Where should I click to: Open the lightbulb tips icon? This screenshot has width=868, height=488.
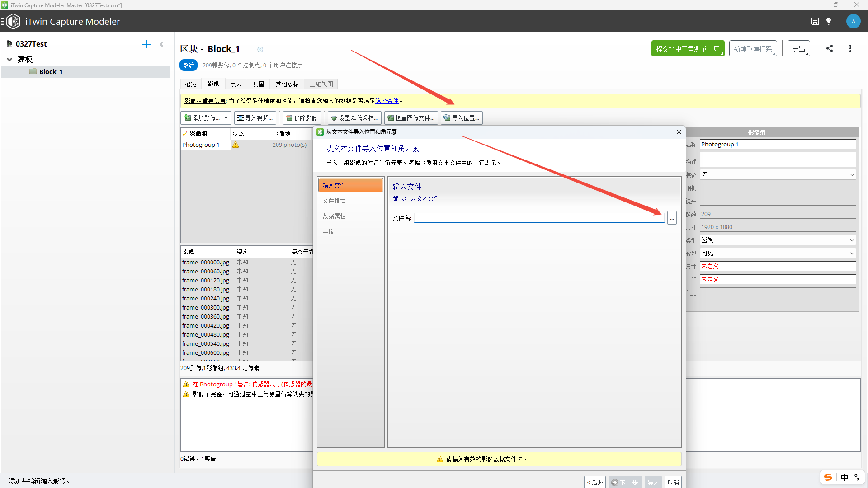(829, 21)
